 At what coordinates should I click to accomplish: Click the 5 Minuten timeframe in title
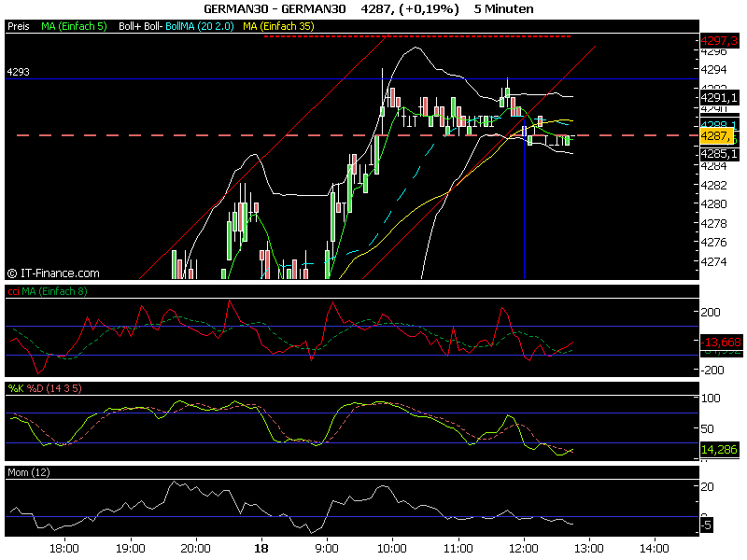tap(504, 8)
